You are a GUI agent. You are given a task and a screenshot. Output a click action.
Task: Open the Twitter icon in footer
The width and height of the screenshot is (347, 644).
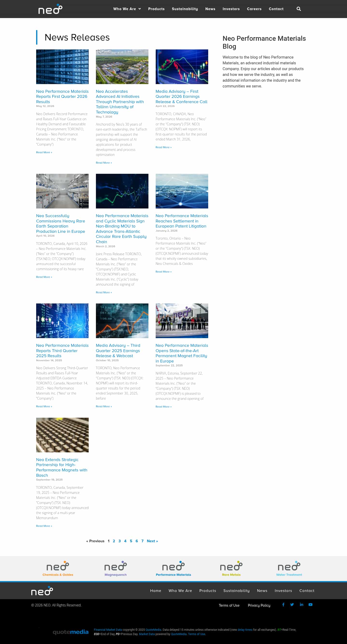[x=292, y=604]
